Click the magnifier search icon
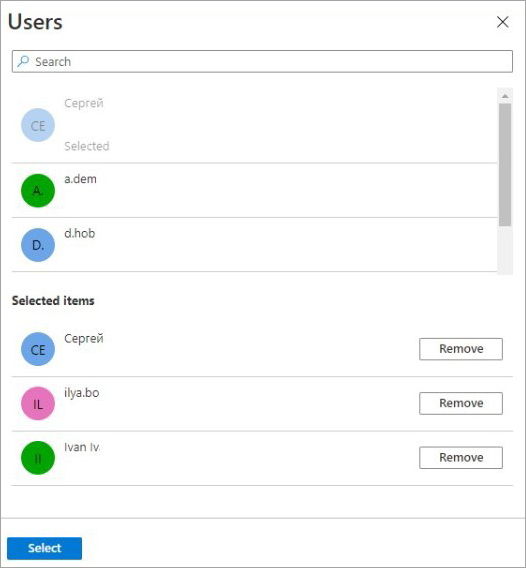 point(23,61)
